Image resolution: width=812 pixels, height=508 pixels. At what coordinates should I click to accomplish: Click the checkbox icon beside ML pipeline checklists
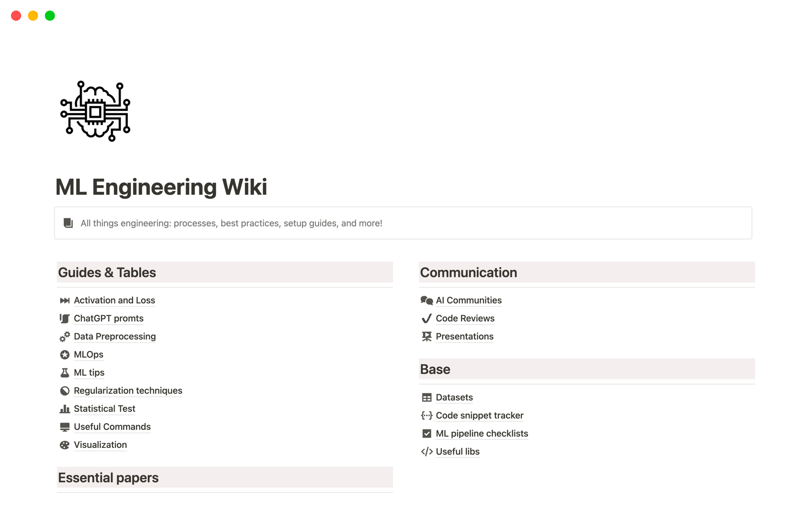click(426, 433)
